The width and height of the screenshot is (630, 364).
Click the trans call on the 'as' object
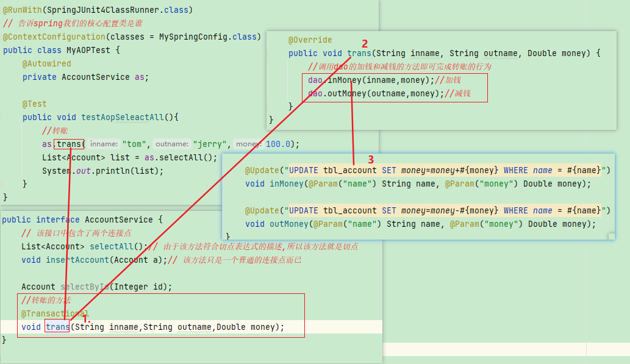(69, 144)
